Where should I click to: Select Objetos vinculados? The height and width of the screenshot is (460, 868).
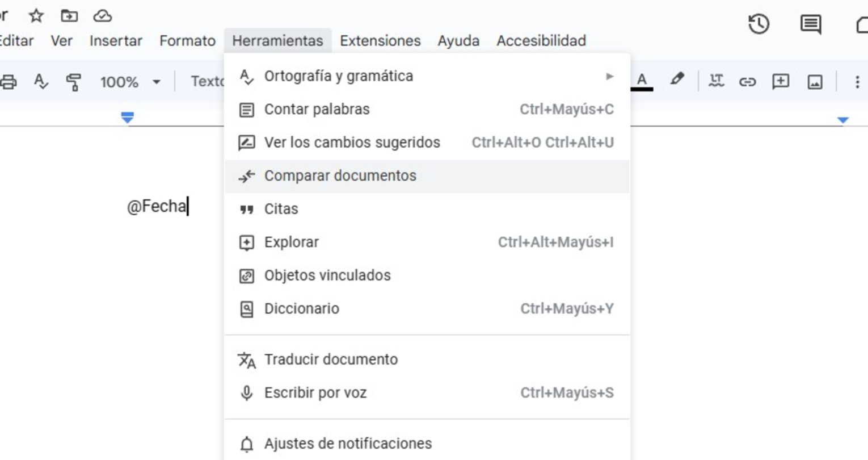427,275
